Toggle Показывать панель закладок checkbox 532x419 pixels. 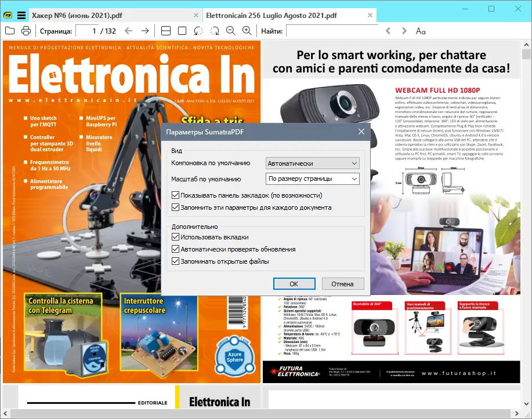tap(175, 195)
